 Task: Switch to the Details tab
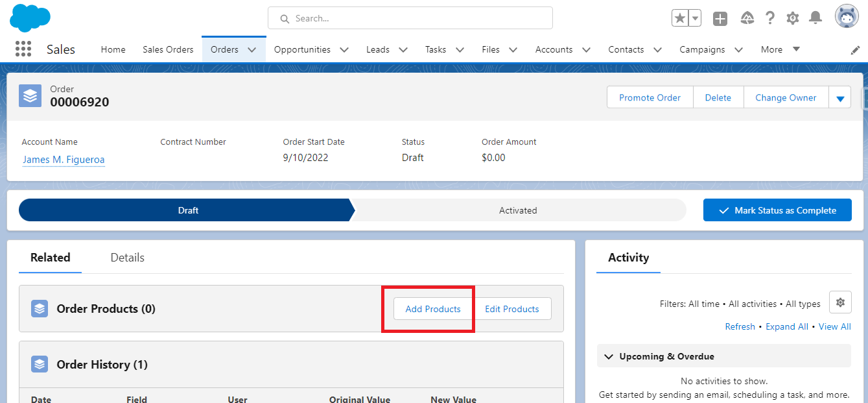point(128,258)
